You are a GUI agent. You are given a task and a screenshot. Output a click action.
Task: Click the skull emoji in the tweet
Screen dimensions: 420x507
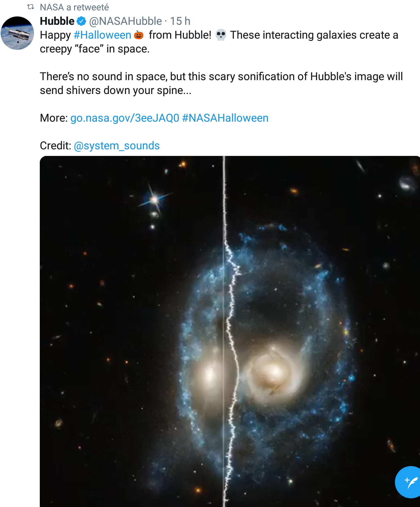(x=221, y=35)
